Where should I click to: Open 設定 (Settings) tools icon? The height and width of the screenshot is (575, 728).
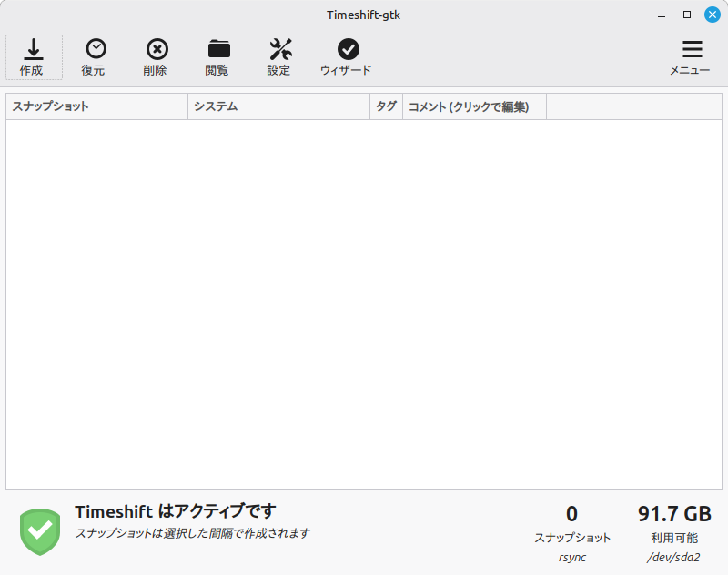pyautogui.click(x=280, y=50)
